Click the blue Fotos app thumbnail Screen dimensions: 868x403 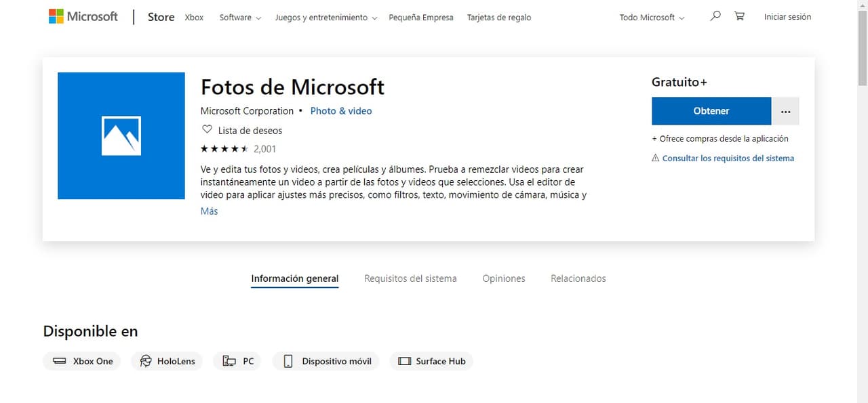(121, 135)
